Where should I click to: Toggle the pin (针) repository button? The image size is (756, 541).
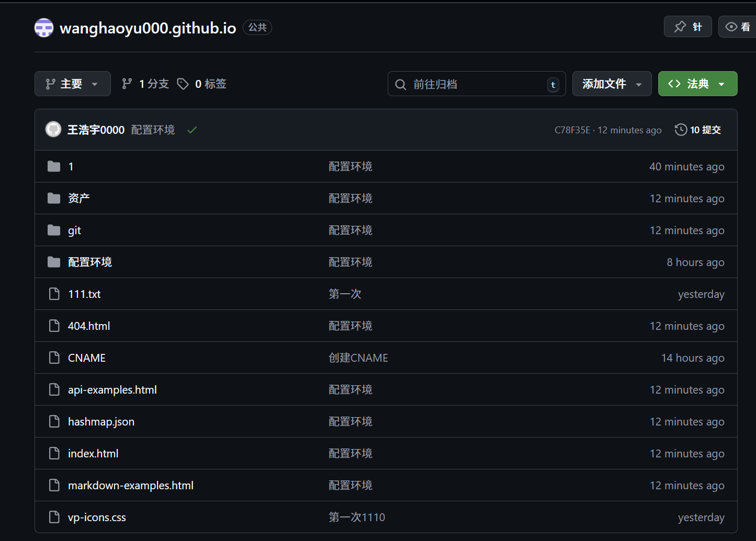click(x=687, y=27)
